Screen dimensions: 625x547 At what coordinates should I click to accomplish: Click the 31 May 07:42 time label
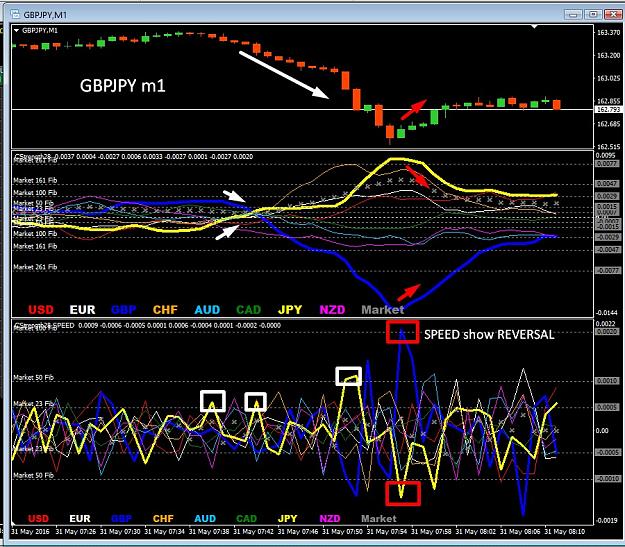click(x=254, y=531)
